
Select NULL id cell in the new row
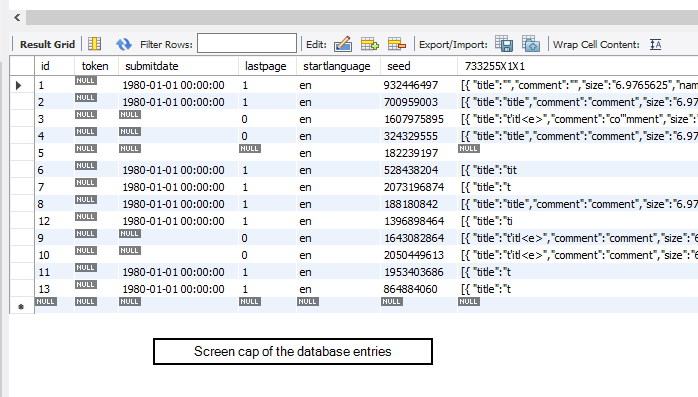click(54, 306)
